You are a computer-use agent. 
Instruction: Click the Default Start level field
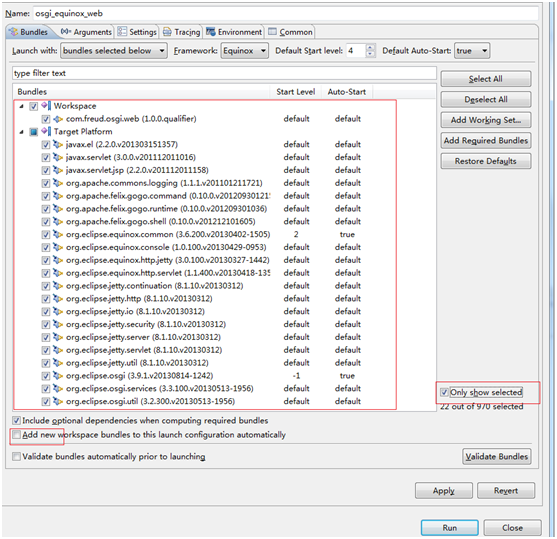[x=356, y=51]
